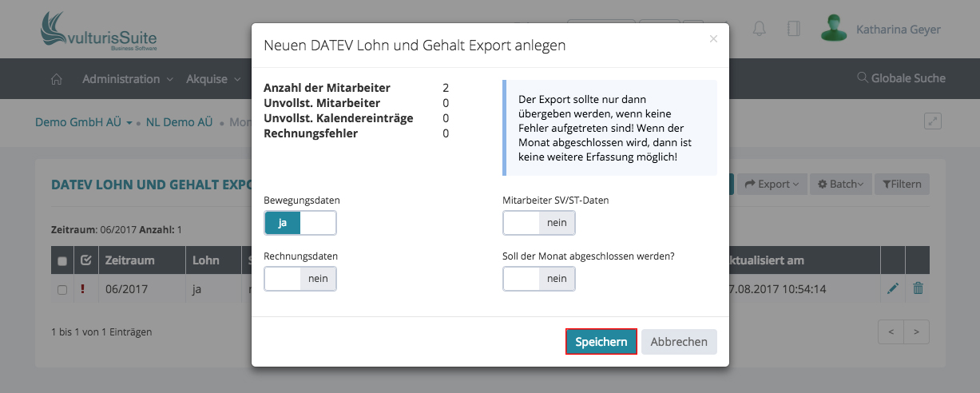Image resolution: width=980 pixels, height=393 pixels.
Task: Open the Administration menu
Action: point(127,79)
